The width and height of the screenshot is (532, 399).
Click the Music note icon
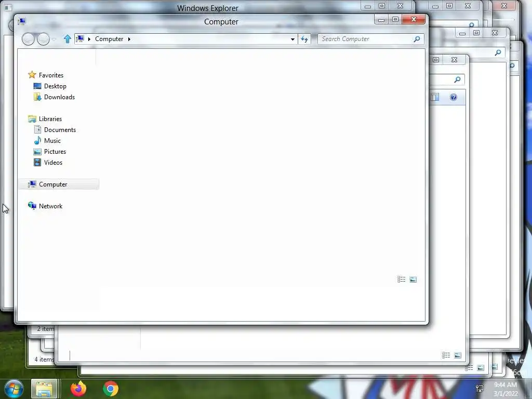click(37, 140)
